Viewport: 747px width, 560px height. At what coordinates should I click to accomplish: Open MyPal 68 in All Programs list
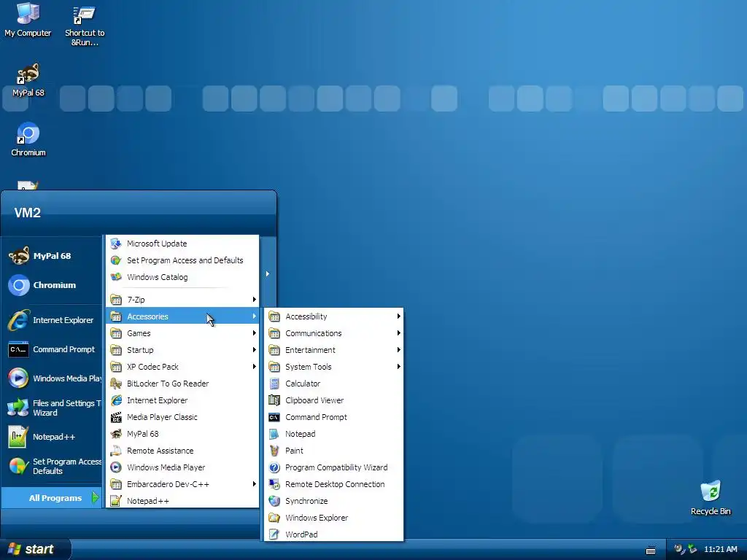(x=182, y=434)
